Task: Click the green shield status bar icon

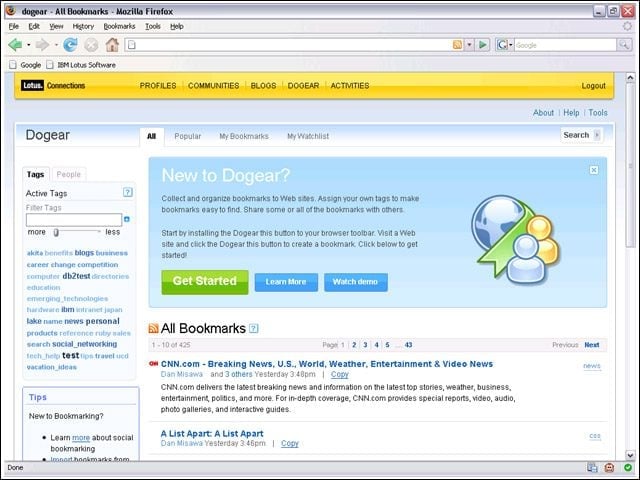Action: pyautogui.click(x=628, y=467)
